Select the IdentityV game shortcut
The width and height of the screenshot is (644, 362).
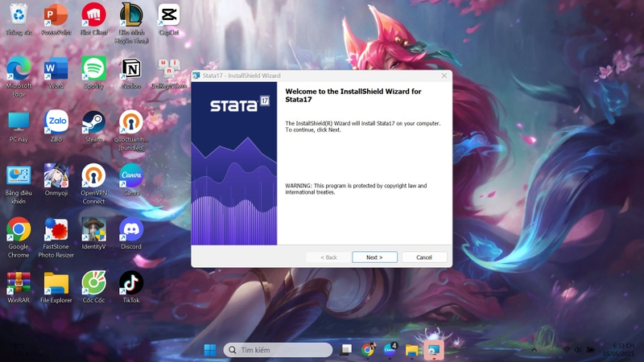coord(93,234)
